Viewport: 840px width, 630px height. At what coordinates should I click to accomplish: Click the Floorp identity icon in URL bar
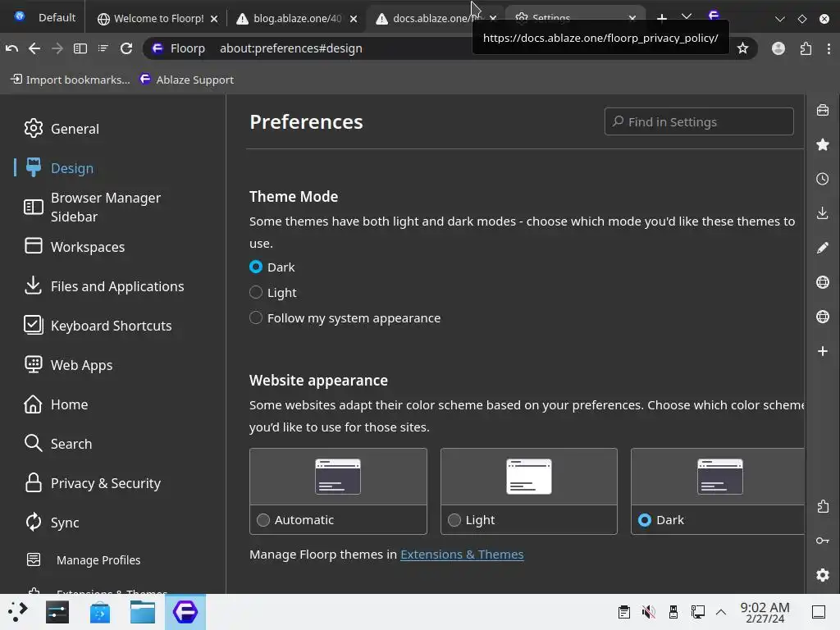tap(157, 48)
